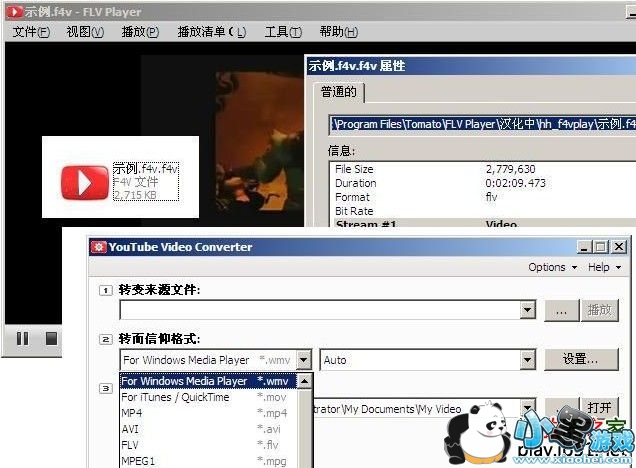This screenshot has height=468, width=636.
Task: Open the Help dropdown menu
Action: coord(604,267)
